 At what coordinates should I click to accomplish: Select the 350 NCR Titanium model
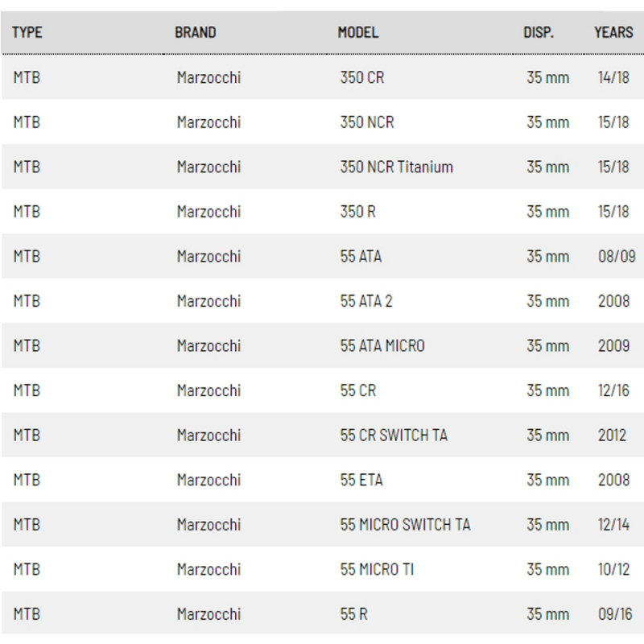(x=397, y=167)
